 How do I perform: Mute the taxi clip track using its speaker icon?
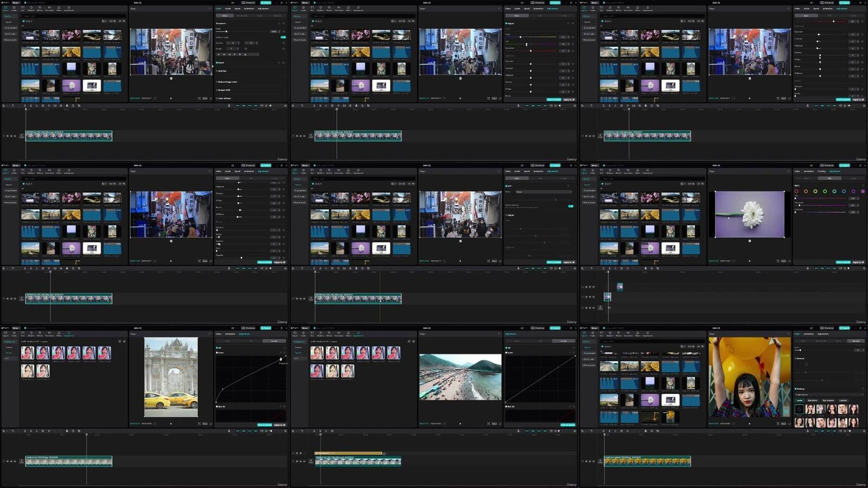click(x=15, y=461)
